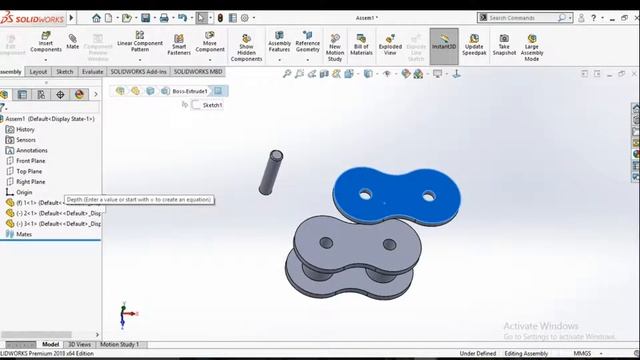This screenshot has width=640, height=360.
Task: Click the Print icon
Action: tap(164, 18)
